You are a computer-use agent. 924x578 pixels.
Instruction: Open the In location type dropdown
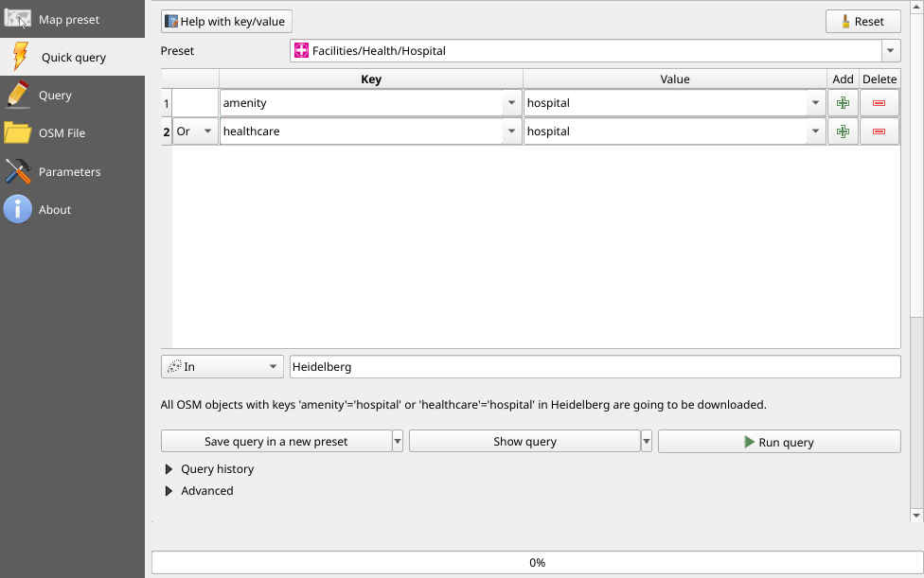click(x=222, y=366)
